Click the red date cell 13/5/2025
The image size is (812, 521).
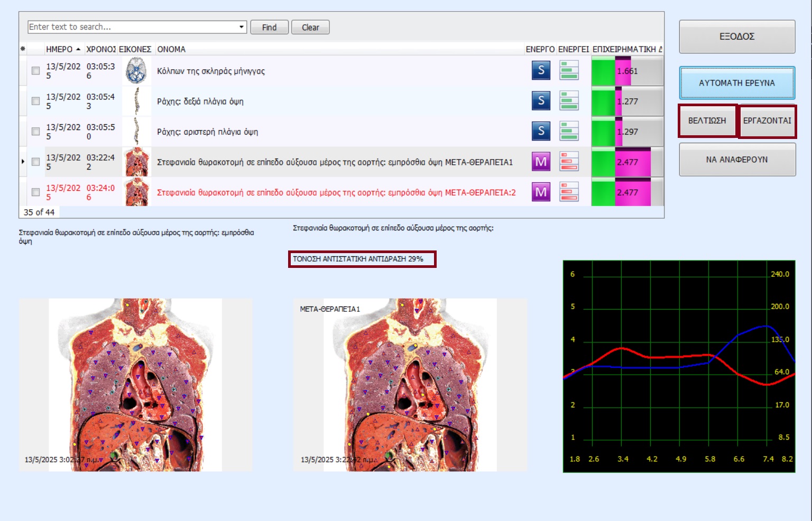[x=63, y=192]
